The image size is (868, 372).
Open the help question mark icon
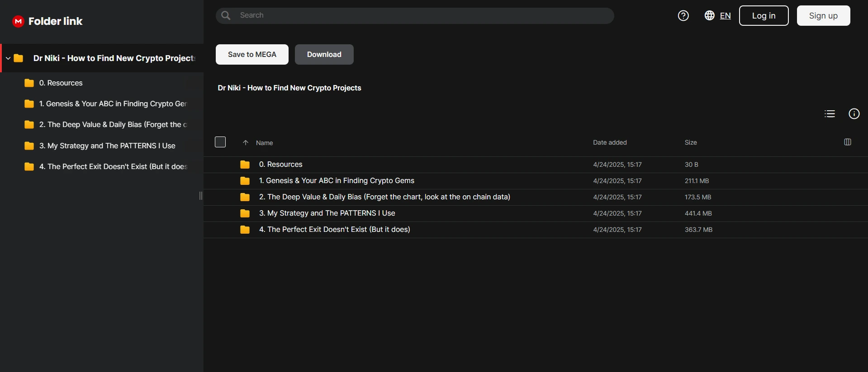pyautogui.click(x=683, y=16)
